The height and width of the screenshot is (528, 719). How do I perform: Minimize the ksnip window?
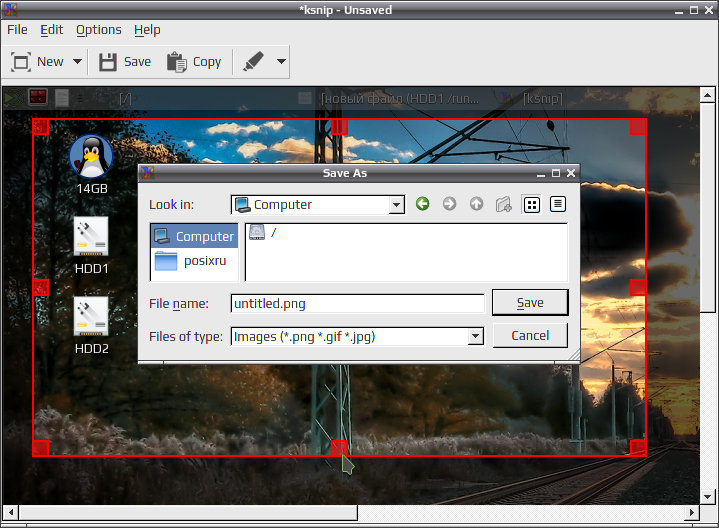click(679, 11)
